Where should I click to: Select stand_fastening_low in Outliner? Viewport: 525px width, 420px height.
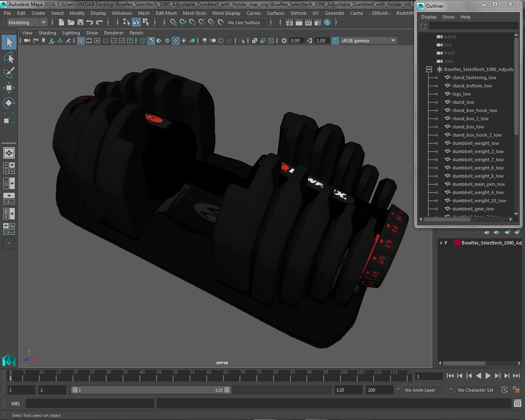point(474,78)
